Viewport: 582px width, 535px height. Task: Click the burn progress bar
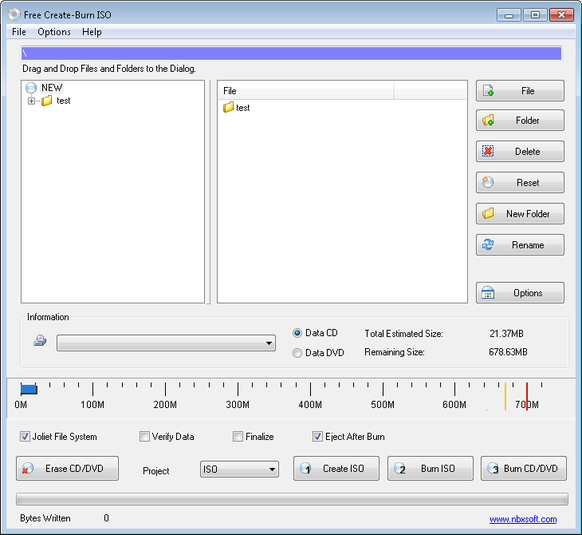click(292, 499)
